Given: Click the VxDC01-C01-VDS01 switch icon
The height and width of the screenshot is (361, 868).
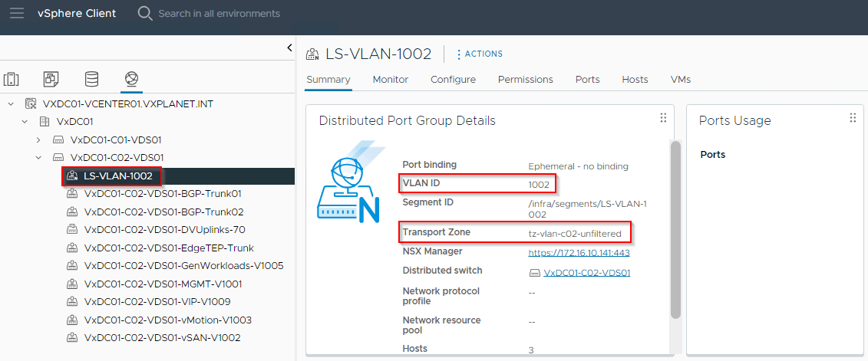Looking at the screenshot, I should click(x=58, y=139).
